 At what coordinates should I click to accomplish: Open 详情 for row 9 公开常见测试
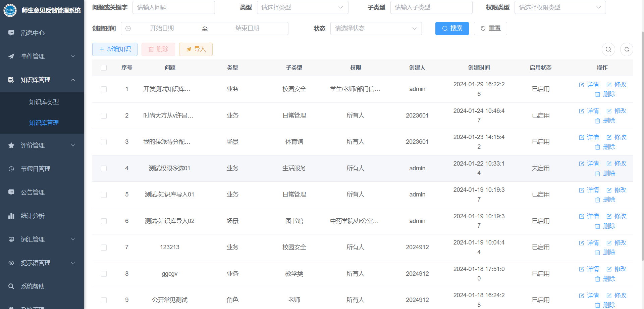coord(589,295)
